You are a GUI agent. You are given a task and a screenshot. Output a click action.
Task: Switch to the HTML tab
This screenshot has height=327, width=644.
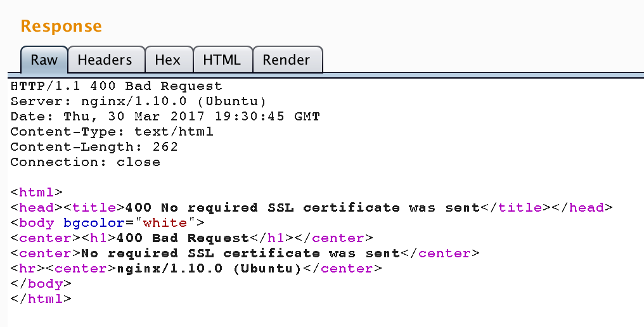coord(222,60)
